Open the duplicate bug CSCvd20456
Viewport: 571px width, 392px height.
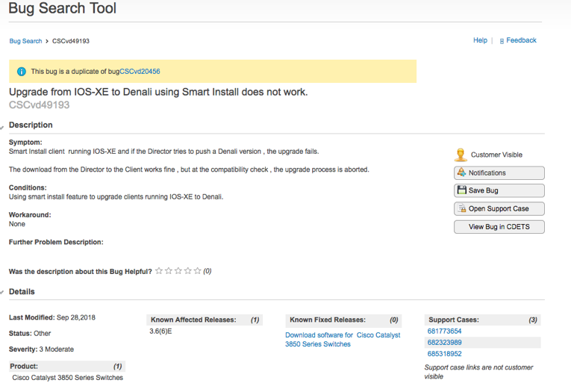tap(140, 72)
